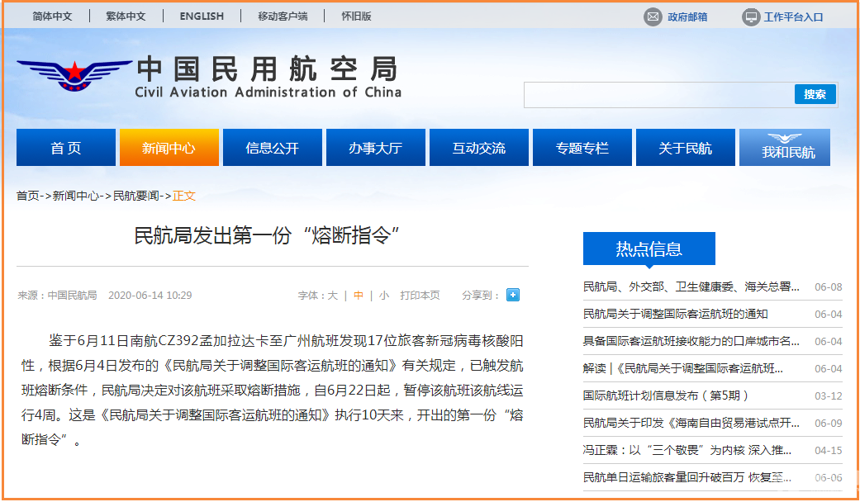Image resolution: width=860 pixels, height=502 pixels.
Task: Open hot news 国际航班计划信息发布（第5期）
Action: pyautogui.click(x=665, y=396)
